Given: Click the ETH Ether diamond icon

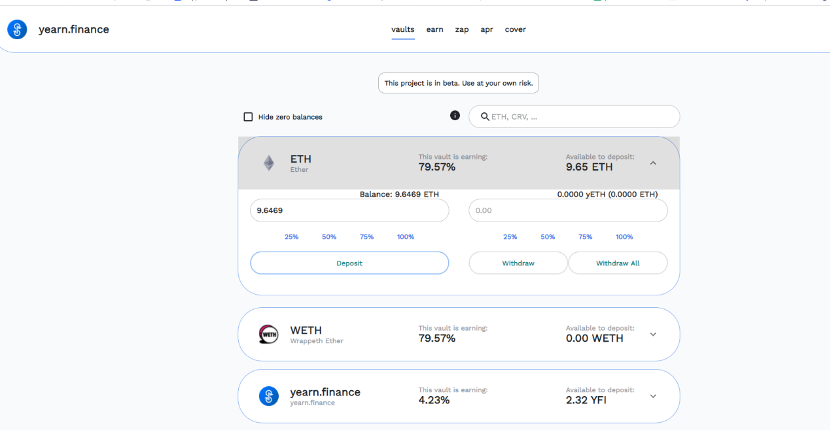Looking at the screenshot, I should click(269, 163).
